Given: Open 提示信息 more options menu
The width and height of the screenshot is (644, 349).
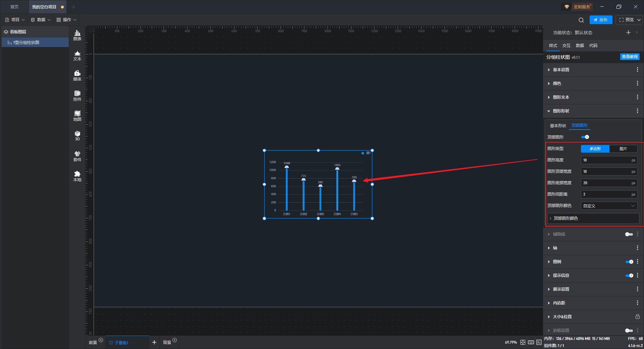Looking at the screenshot, I should click(637, 275).
